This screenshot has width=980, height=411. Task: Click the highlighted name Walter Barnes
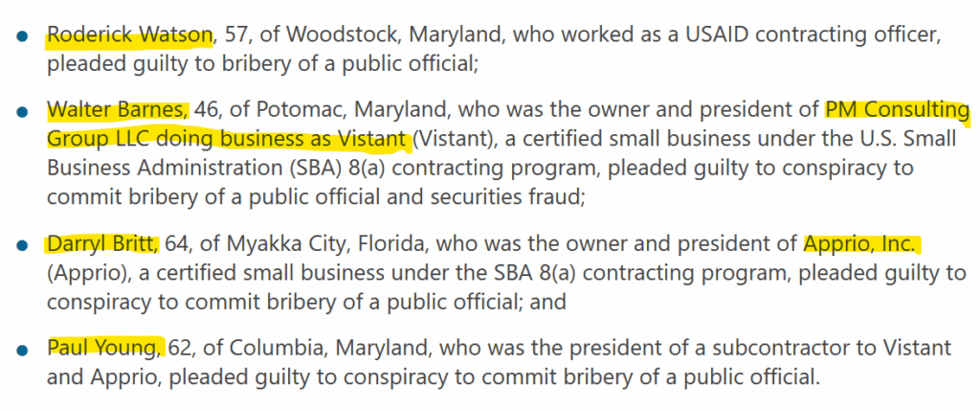point(119,109)
